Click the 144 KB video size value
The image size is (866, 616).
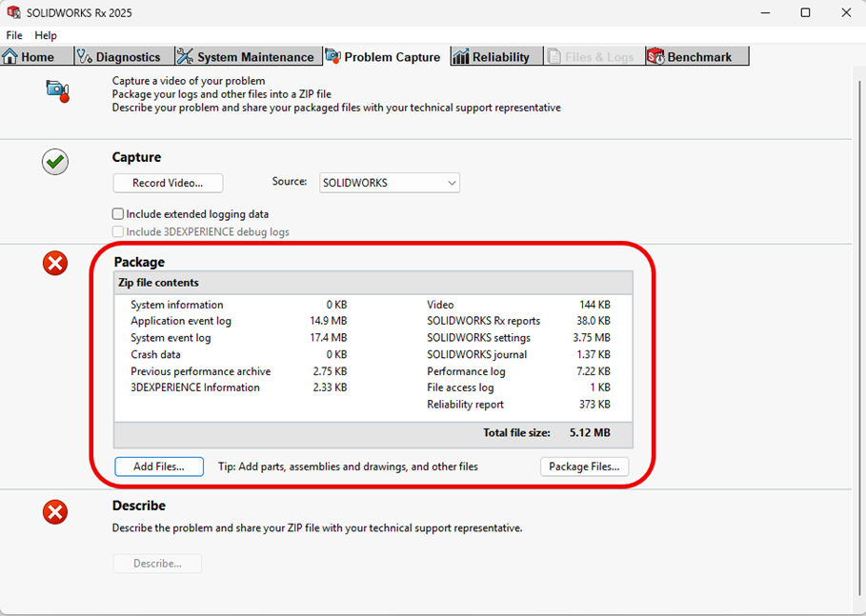[594, 305]
